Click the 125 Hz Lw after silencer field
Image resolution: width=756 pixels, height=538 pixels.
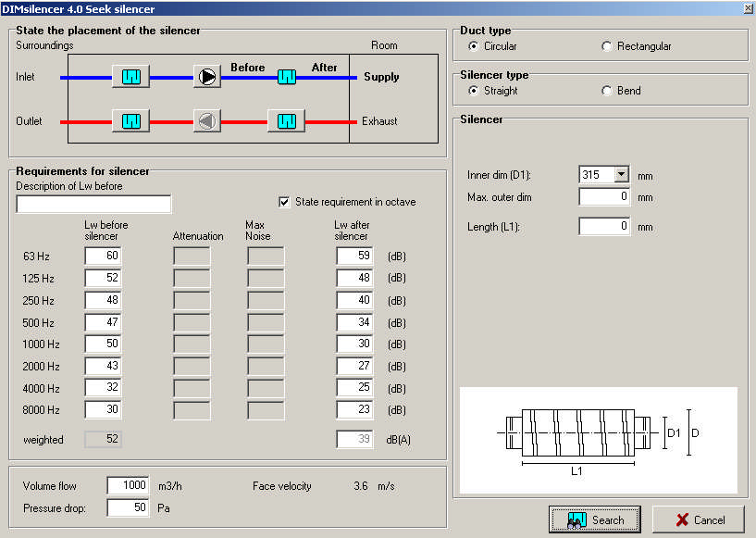point(354,278)
